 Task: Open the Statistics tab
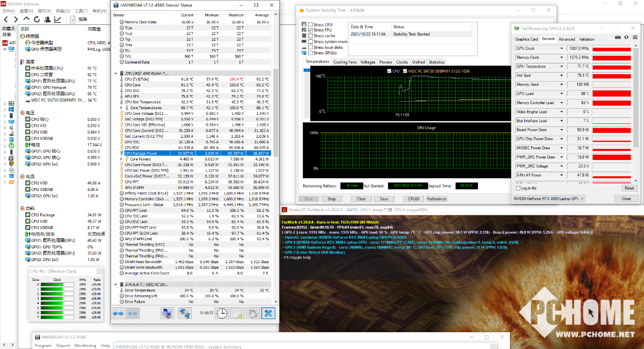[x=436, y=62]
